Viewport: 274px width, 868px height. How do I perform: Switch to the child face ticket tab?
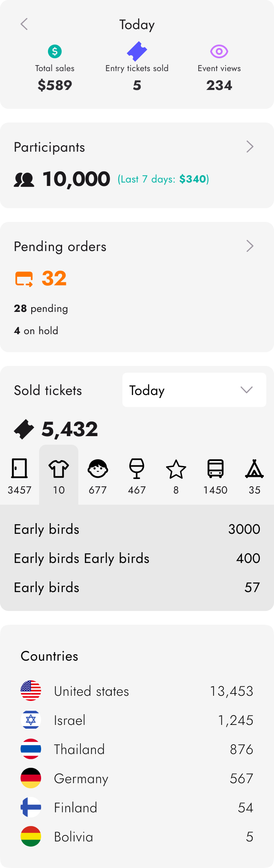(98, 475)
